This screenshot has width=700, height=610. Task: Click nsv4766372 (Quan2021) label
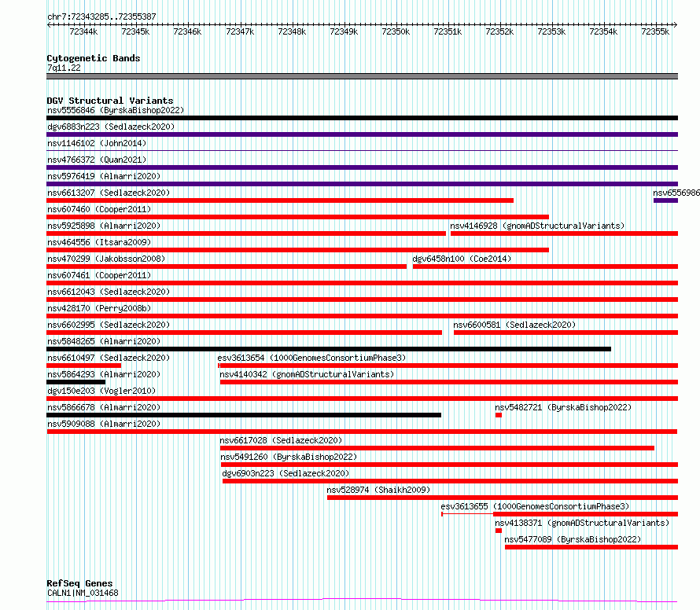coord(97,160)
